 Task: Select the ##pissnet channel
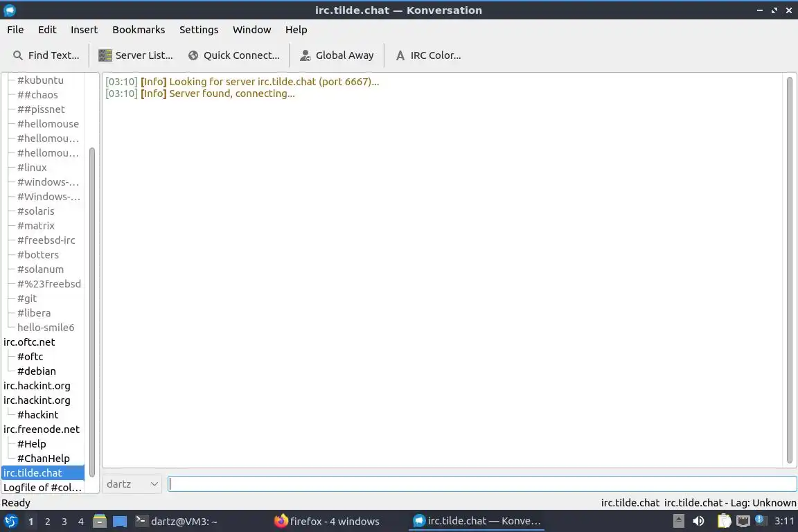(x=41, y=109)
